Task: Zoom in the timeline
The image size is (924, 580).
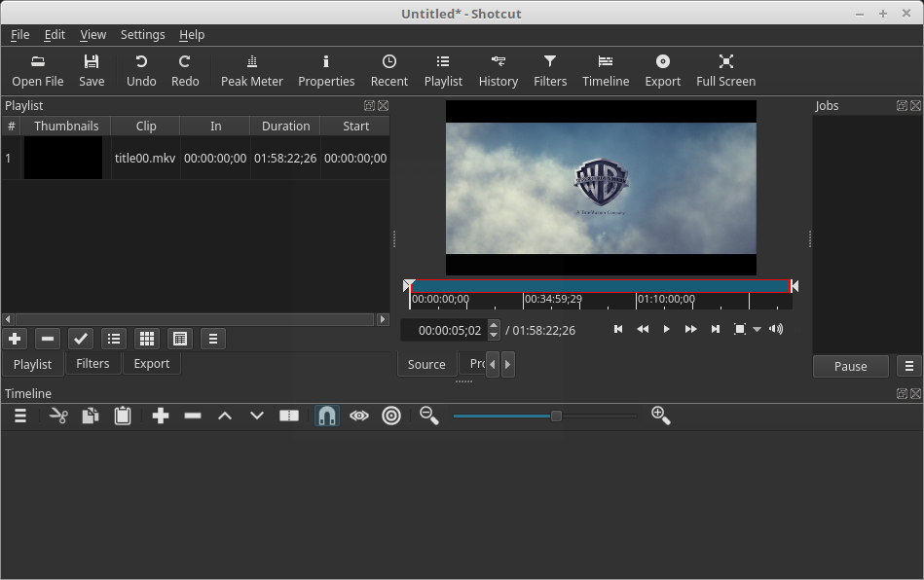Action: click(660, 416)
